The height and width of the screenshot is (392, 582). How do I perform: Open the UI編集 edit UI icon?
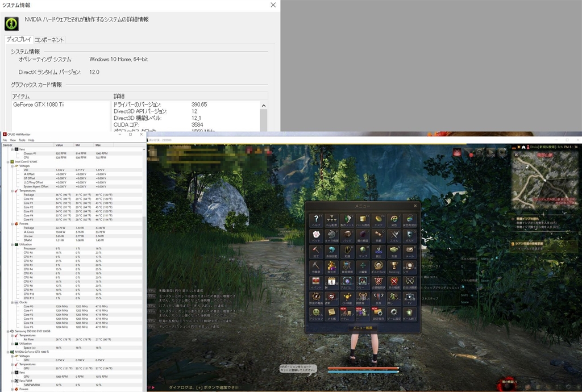pyautogui.click(x=363, y=267)
